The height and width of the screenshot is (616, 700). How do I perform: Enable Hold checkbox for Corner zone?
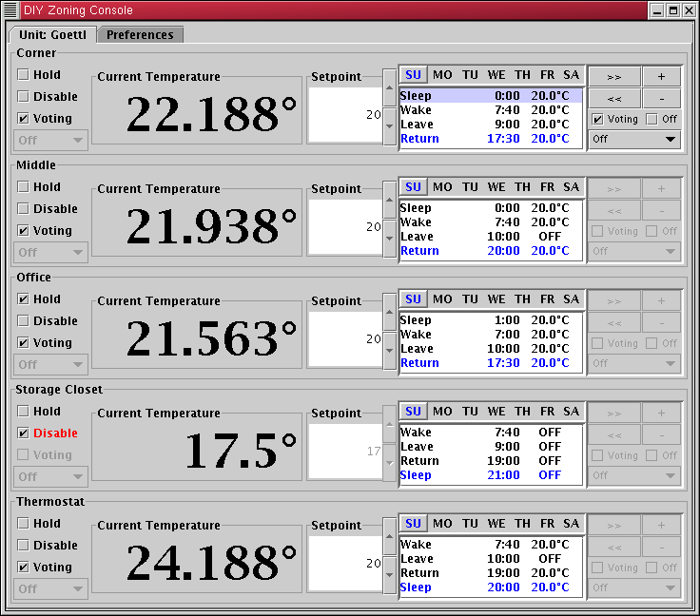(x=23, y=74)
